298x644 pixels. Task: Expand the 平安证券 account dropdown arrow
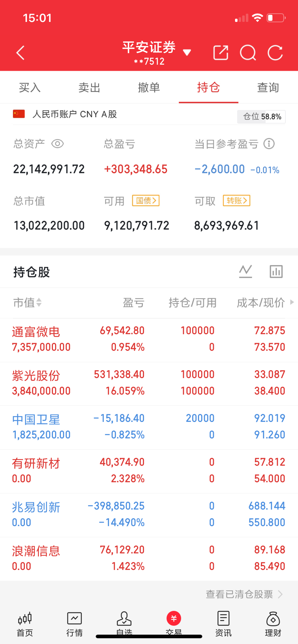click(187, 53)
